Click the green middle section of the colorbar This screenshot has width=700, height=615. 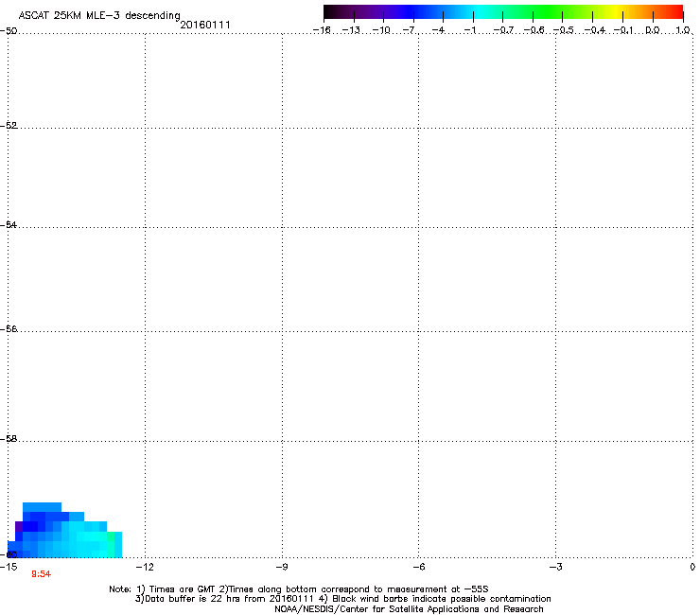pyautogui.click(x=549, y=12)
